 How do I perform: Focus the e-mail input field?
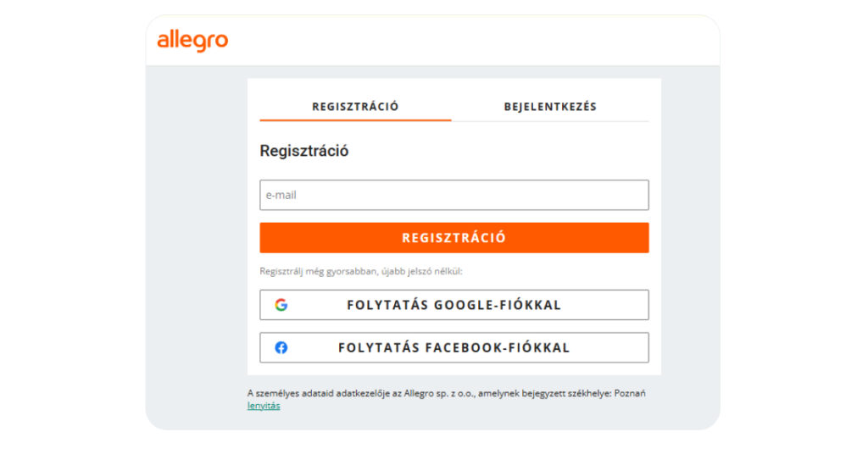[453, 195]
